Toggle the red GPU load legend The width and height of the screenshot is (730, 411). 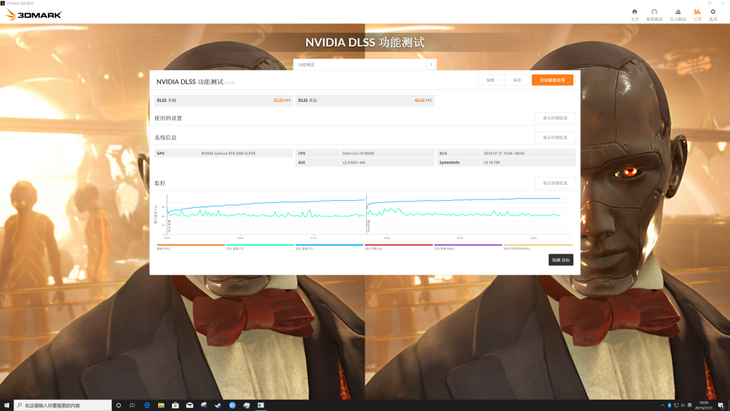[399, 247]
